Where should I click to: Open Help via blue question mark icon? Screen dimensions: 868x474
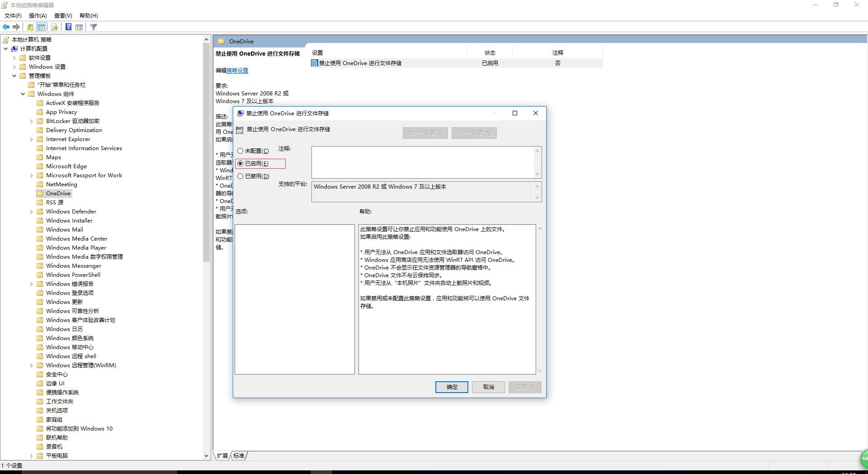point(68,27)
